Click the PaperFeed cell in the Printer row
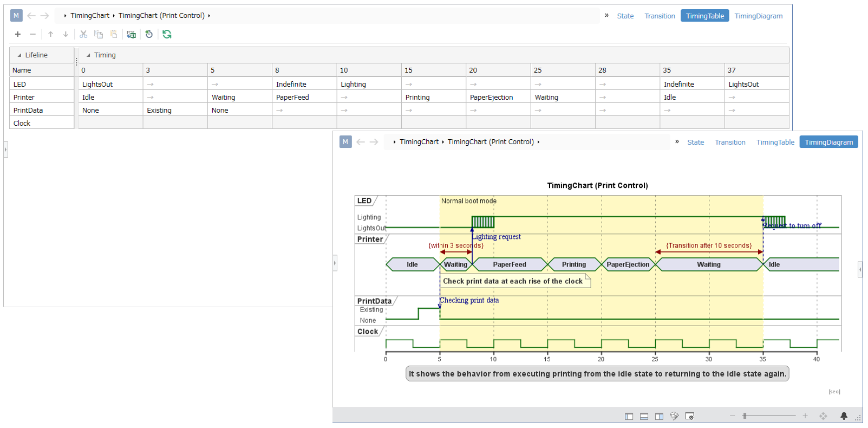 pyautogui.click(x=304, y=97)
